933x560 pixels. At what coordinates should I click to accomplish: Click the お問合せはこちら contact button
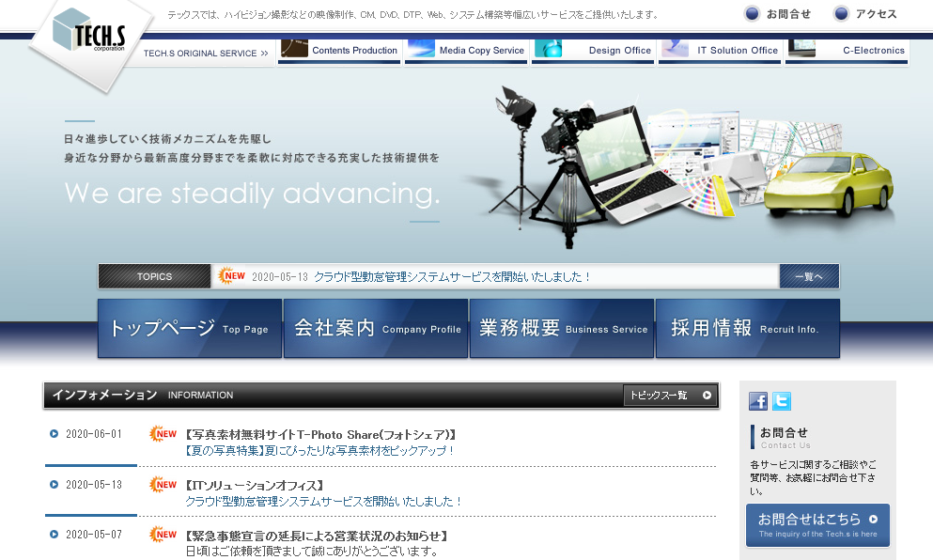coord(817,525)
